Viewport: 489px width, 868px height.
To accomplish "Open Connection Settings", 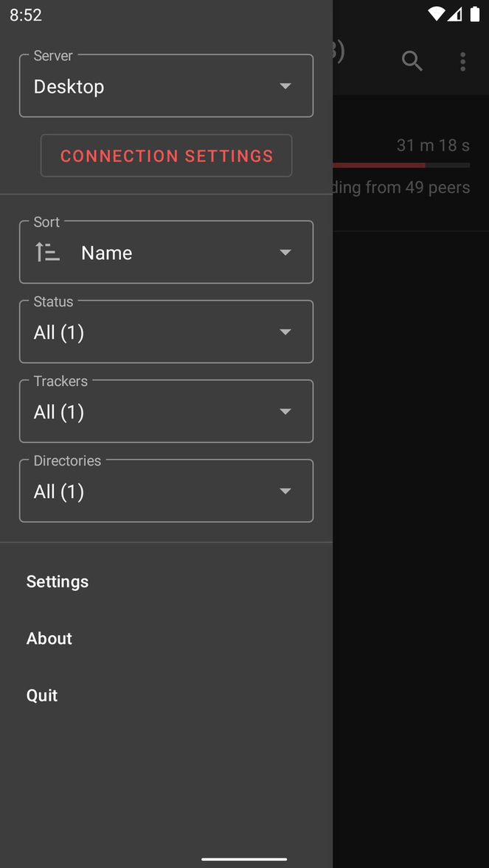I will point(166,155).
